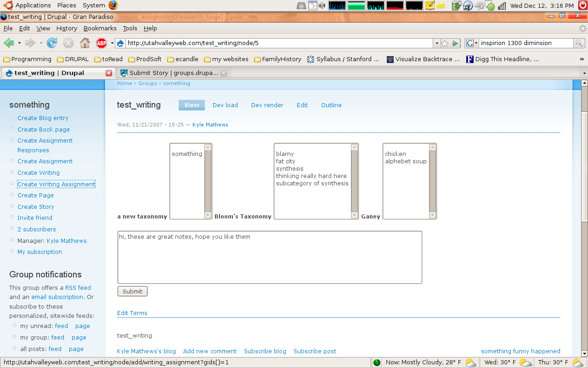Show more bookmarks with the chevron
Image resolution: width=588 pixels, height=368 pixels.
point(582,59)
